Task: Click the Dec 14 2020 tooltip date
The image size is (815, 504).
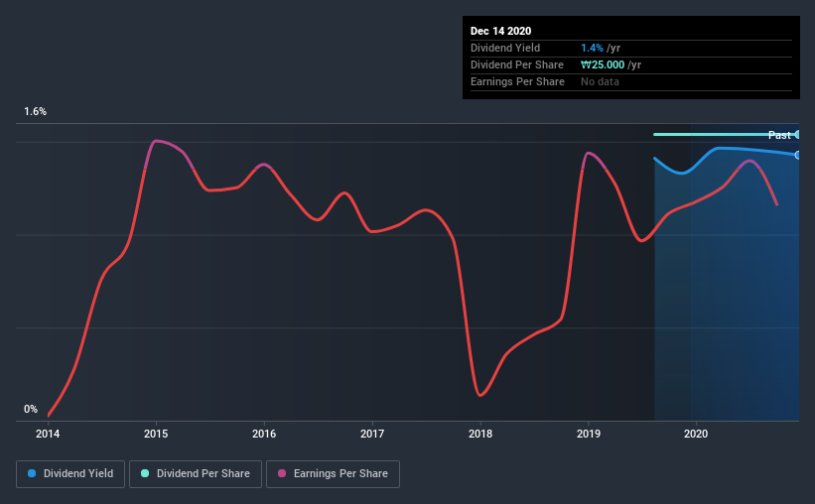Action: [x=500, y=31]
